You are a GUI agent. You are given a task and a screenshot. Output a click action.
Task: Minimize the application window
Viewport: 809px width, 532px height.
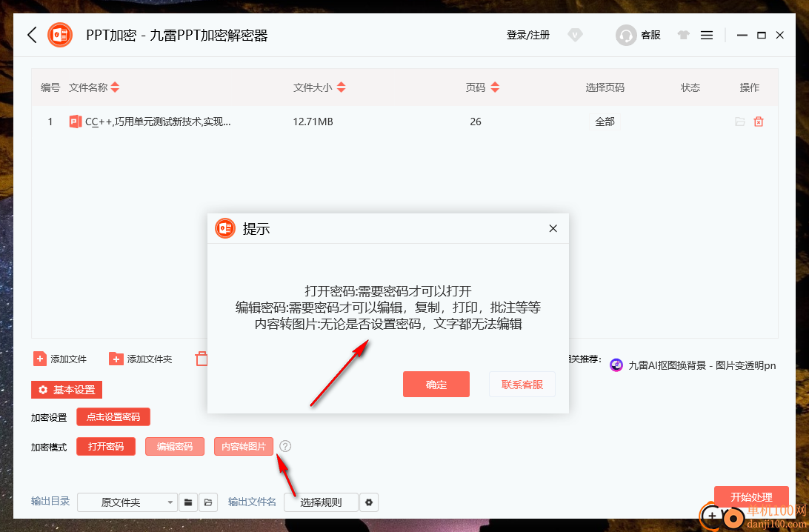742,35
